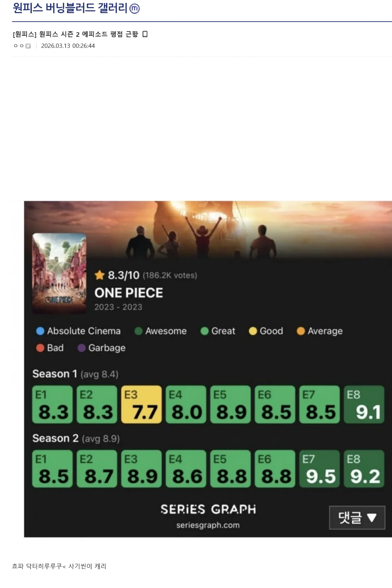This screenshot has width=392, height=588.
Task: Click the yellow Good legend dot
Action: [253, 331]
